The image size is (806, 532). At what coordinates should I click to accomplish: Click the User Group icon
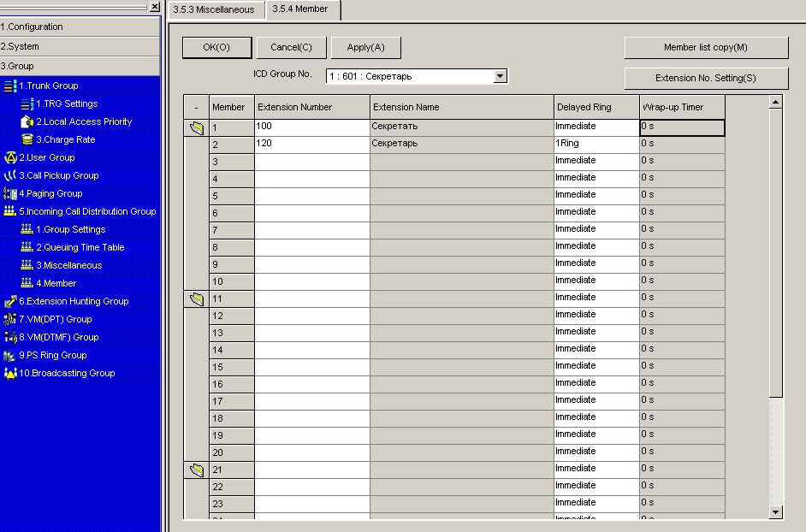point(9,157)
